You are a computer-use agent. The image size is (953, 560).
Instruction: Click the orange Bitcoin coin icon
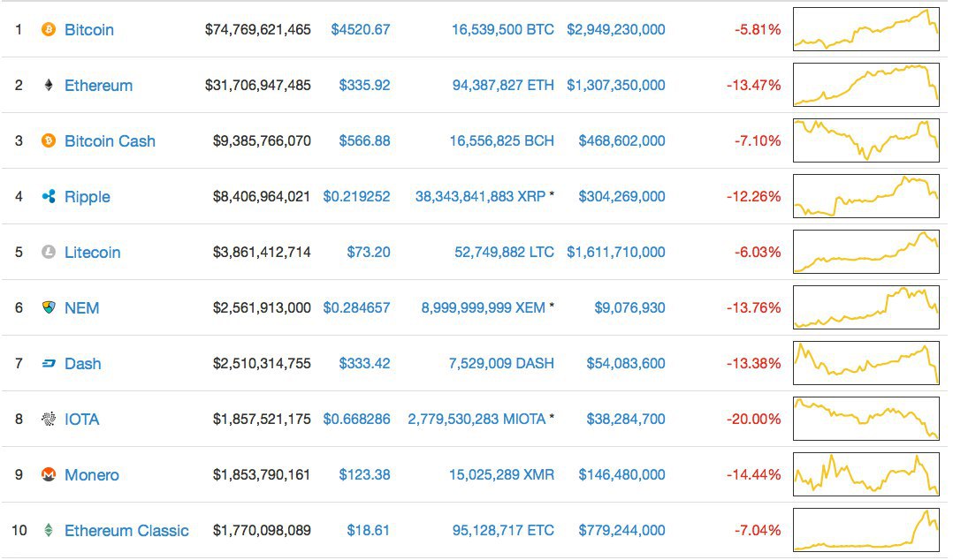coord(49,30)
